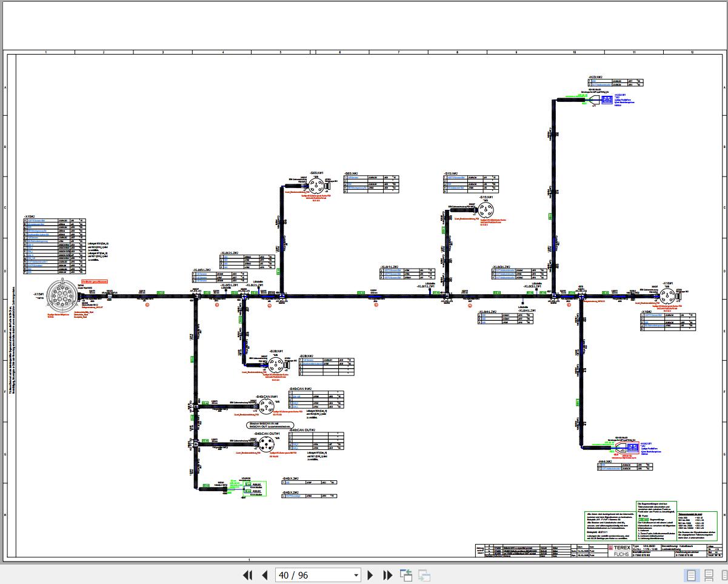Viewport: 728px width, 584px height.
Task: Select the X16#1 connector symbol
Action: pyautogui.click(x=667, y=296)
